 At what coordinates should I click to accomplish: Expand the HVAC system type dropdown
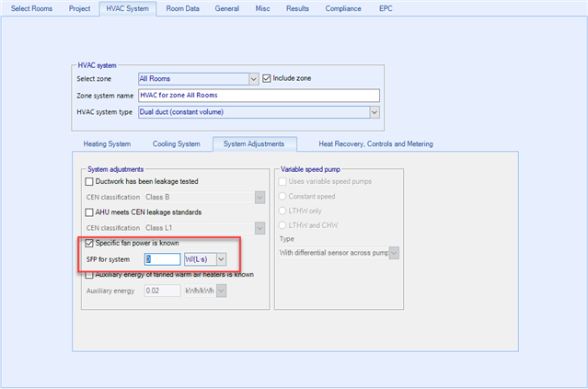374,111
